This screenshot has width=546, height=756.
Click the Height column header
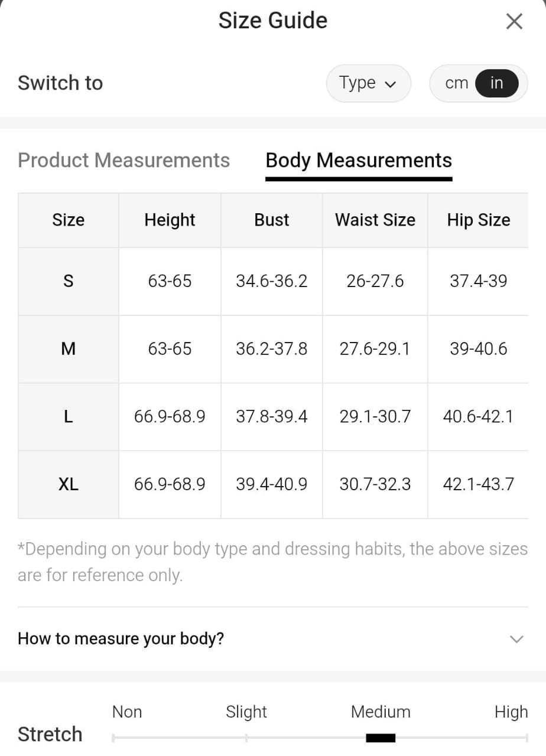(x=170, y=220)
